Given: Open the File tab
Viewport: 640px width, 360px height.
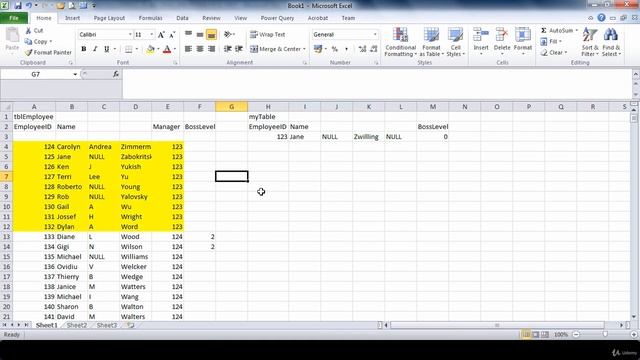Looking at the screenshot, I should [14, 18].
